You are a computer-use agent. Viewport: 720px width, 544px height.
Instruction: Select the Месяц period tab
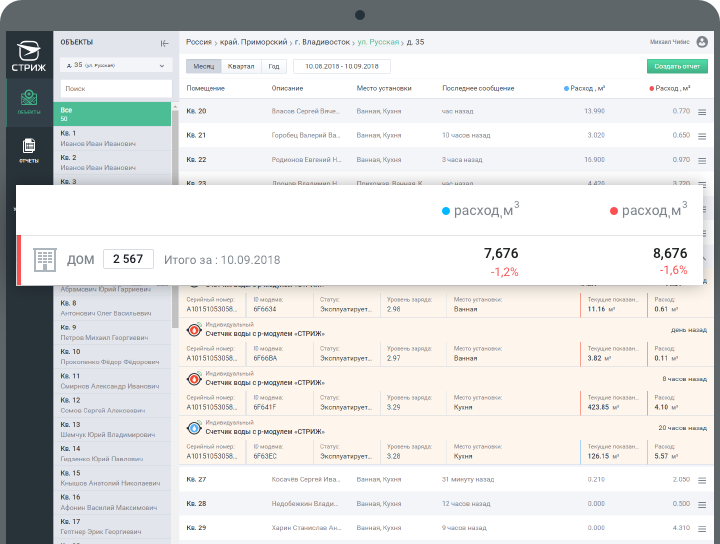(204, 66)
